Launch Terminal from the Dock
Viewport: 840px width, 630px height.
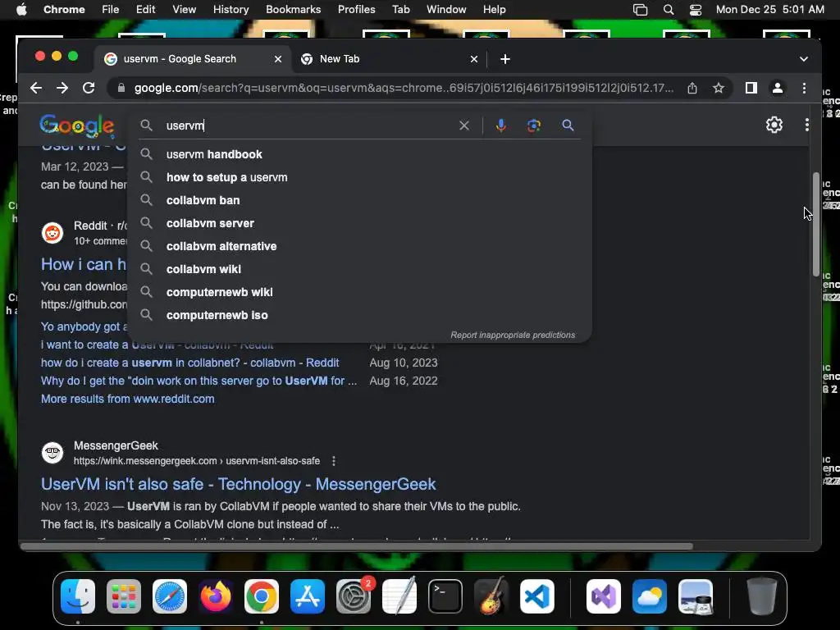click(x=445, y=596)
